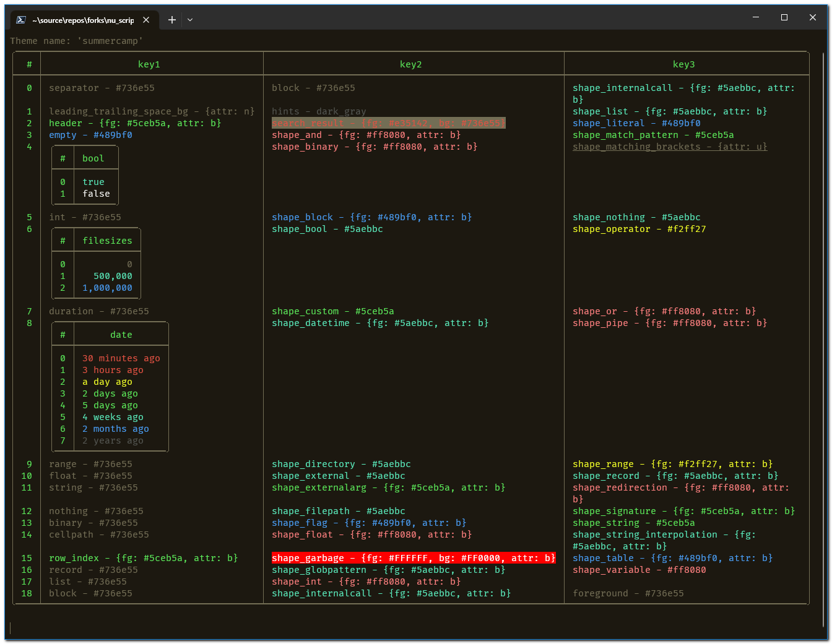Click the red-highlighted 'shape_garbage' line

(414, 558)
